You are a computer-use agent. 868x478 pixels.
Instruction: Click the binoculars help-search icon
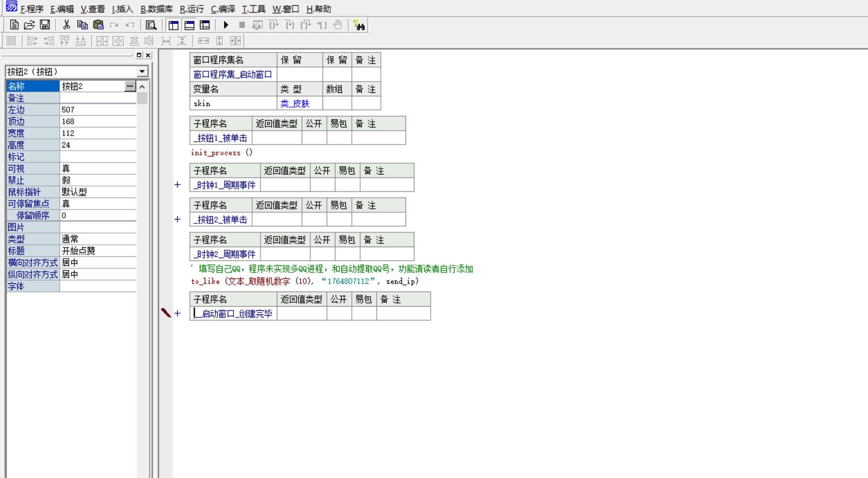pyautogui.click(x=359, y=25)
